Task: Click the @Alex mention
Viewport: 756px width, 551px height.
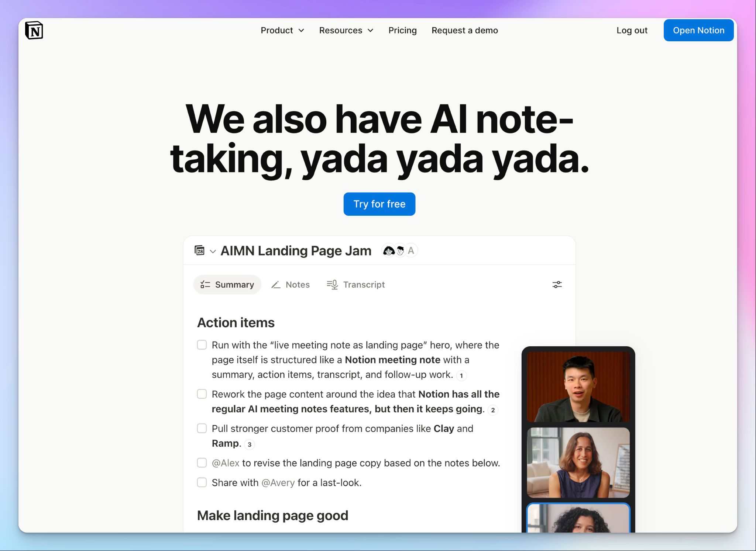Action: coord(226,463)
